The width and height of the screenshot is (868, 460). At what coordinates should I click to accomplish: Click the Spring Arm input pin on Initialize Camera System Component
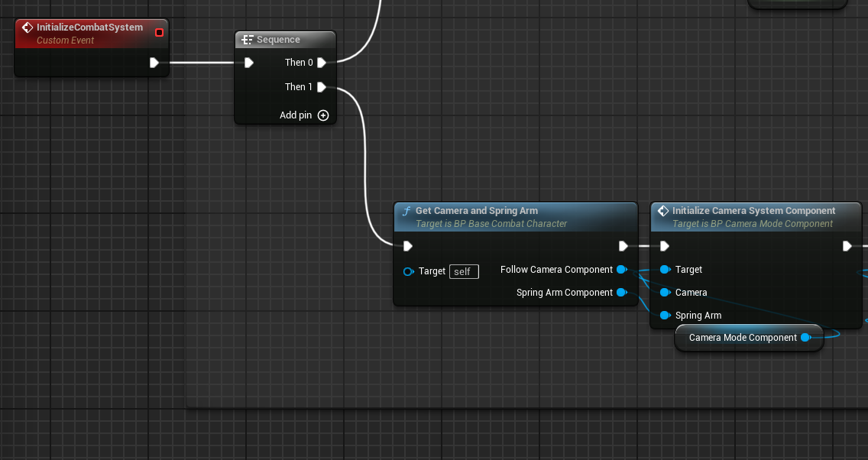[663, 315]
